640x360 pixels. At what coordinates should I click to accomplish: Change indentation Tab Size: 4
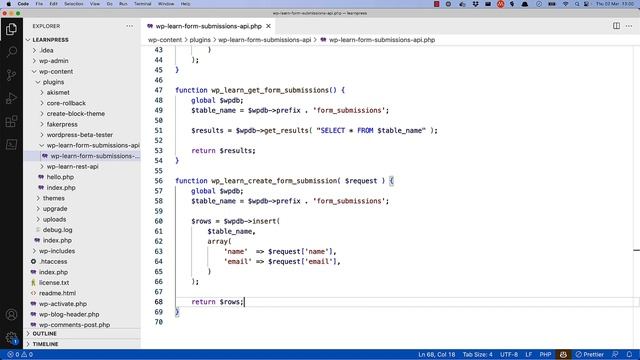(x=478, y=354)
